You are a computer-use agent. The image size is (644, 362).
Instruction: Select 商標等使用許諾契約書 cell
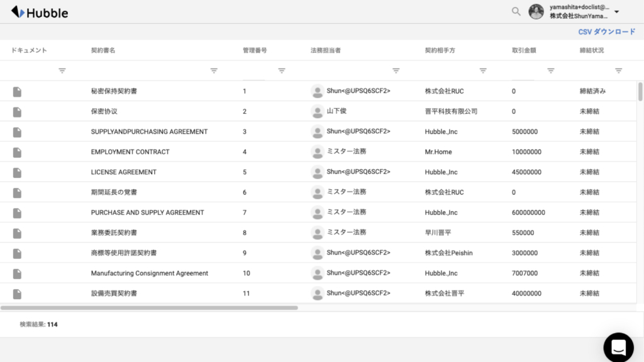pyautogui.click(x=124, y=253)
